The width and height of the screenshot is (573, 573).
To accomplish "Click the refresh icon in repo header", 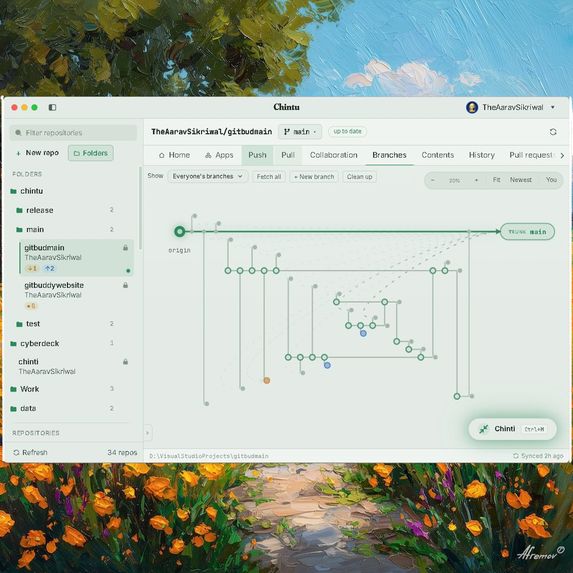I will point(553,132).
